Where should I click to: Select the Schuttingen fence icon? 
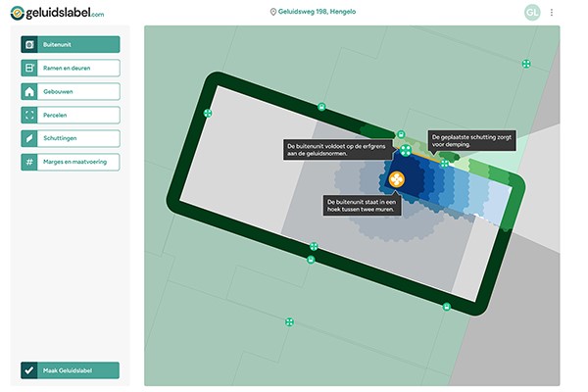(29, 139)
